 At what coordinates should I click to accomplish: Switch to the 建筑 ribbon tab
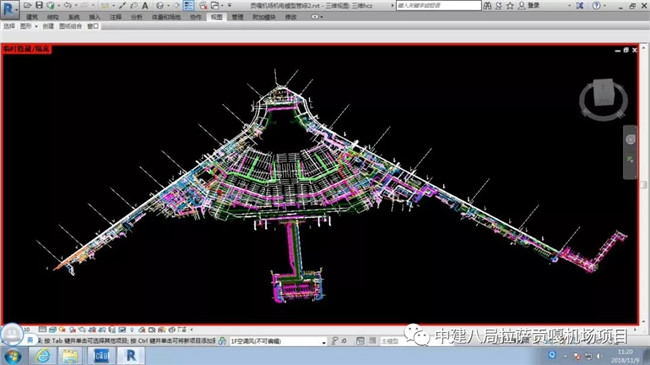[x=32, y=17]
